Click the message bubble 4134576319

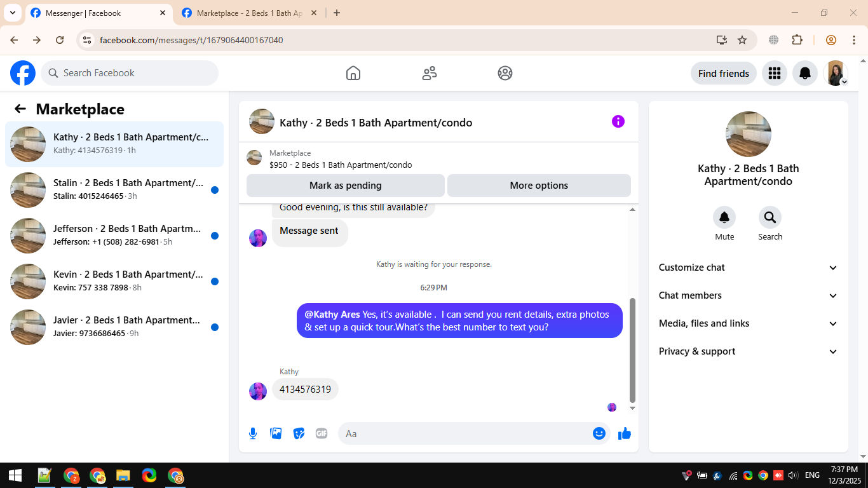tap(306, 390)
